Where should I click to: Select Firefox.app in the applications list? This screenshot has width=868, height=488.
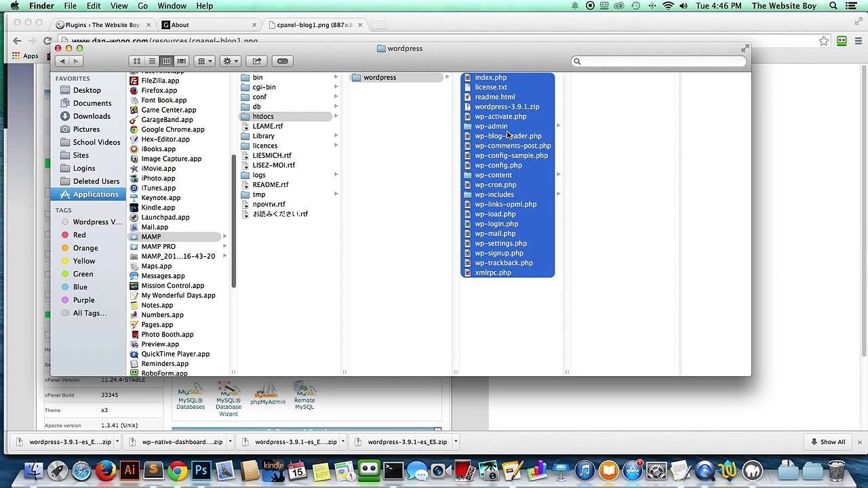pos(159,90)
